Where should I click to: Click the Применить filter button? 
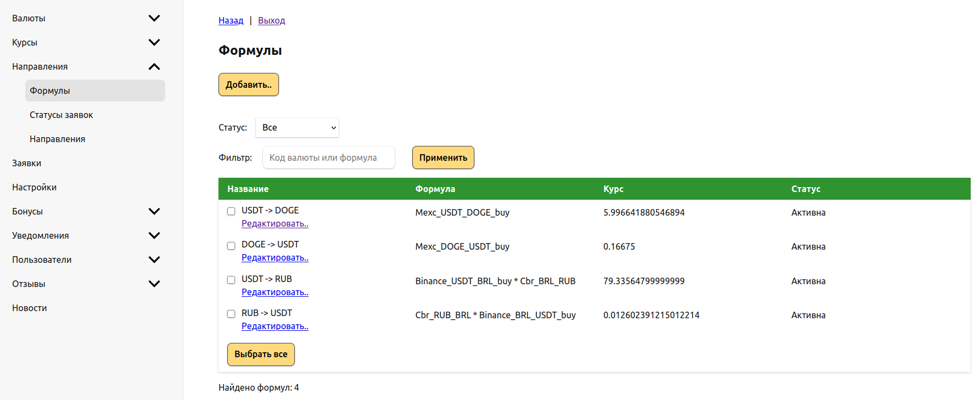click(x=443, y=157)
